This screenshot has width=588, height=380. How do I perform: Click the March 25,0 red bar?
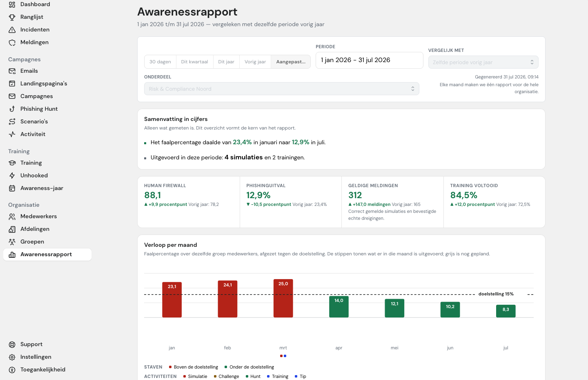pyautogui.click(x=283, y=298)
